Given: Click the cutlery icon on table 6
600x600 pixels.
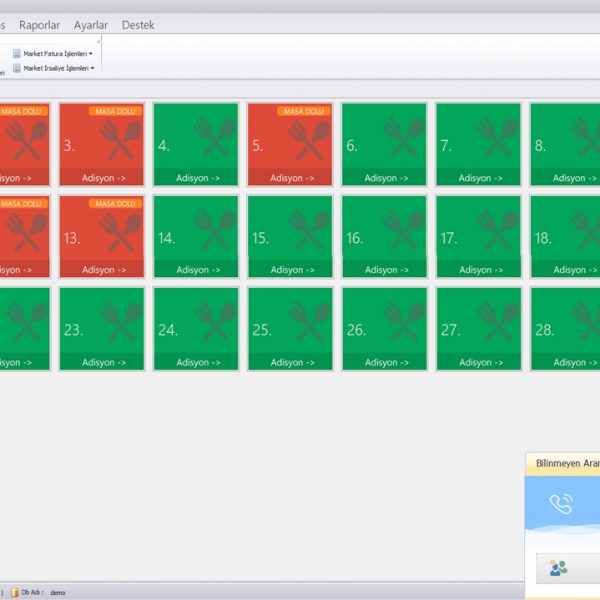Looking at the screenshot, I should (403, 139).
